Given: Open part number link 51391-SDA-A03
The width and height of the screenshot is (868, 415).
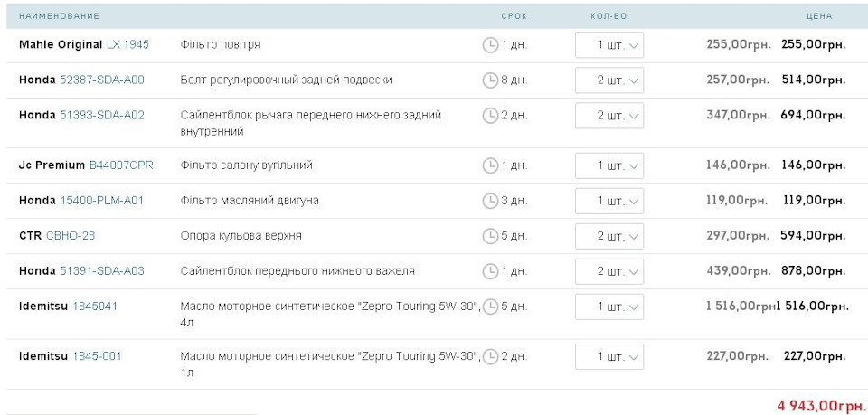Looking at the screenshot, I should [102, 271].
